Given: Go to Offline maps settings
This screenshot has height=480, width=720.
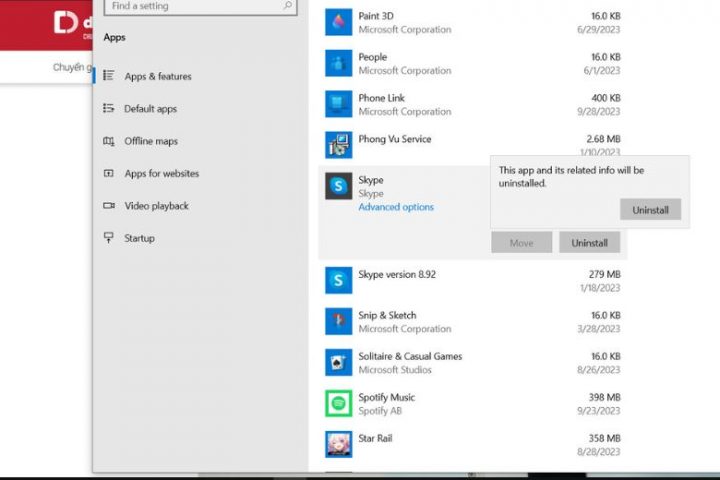Looking at the screenshot, I should [150, 141].
